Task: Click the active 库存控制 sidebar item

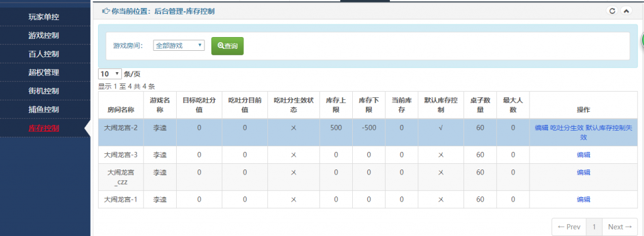Action: coord(44,128)
